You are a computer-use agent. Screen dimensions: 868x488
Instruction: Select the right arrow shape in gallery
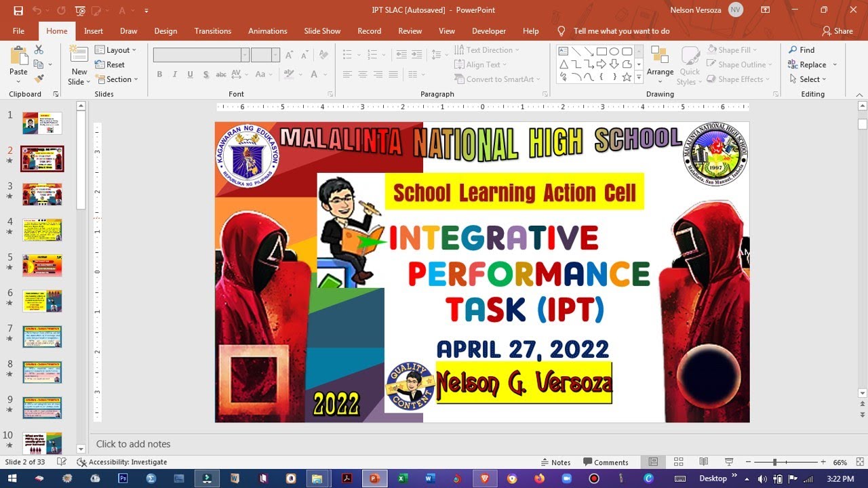click(x=601, y=64)
